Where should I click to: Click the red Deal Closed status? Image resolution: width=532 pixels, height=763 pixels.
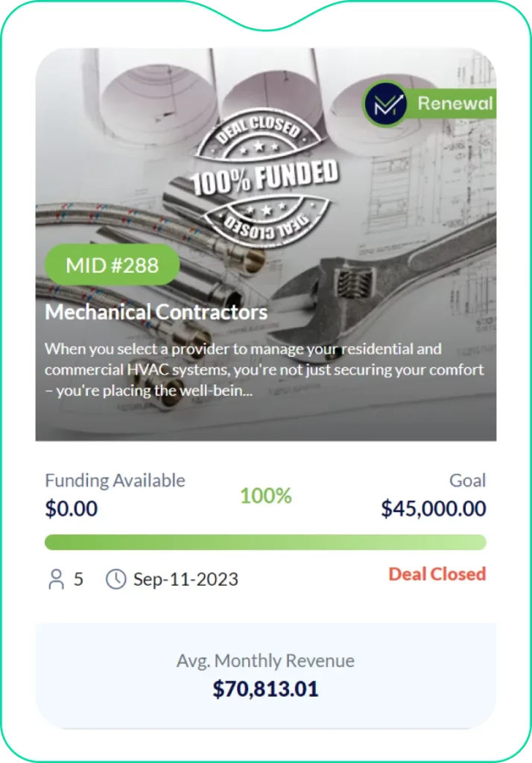437,574
